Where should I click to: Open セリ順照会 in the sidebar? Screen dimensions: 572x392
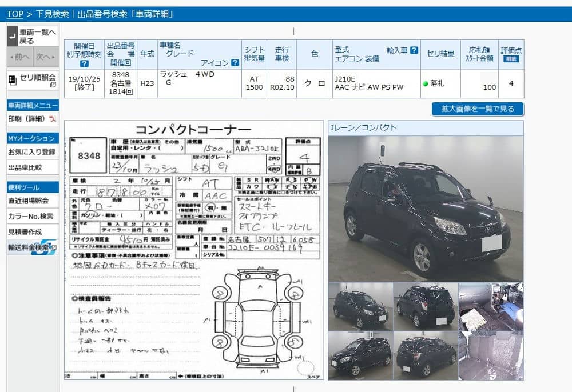click(32, 79)
